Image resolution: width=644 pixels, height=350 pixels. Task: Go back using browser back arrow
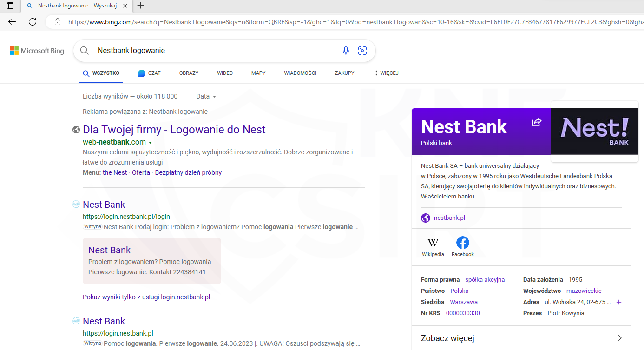[12, 22]
